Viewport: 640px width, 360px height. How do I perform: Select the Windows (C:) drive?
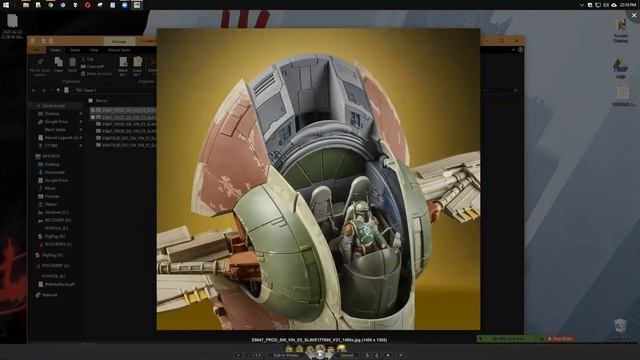coord(56,212)
